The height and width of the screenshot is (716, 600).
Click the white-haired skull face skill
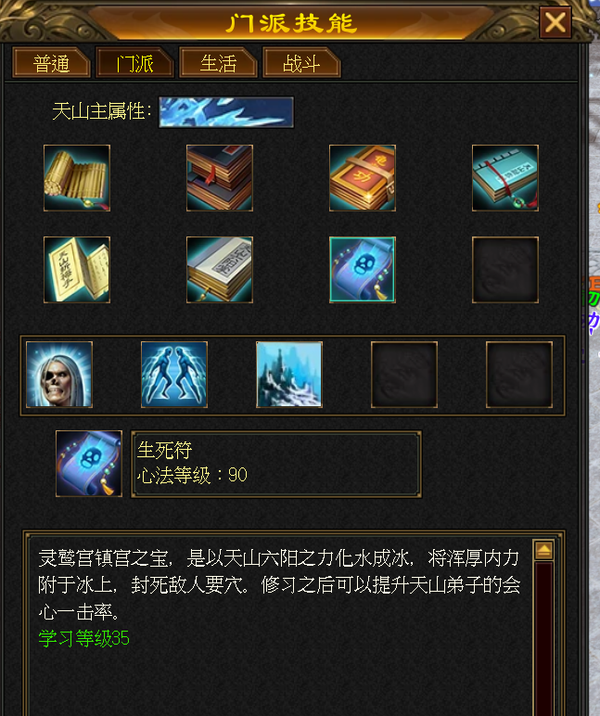[59, 374]
